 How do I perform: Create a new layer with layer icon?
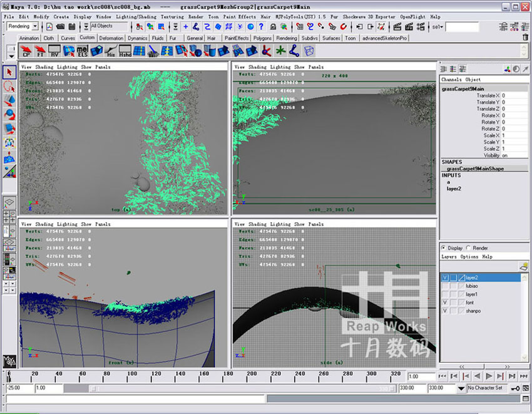coord(524,266)
